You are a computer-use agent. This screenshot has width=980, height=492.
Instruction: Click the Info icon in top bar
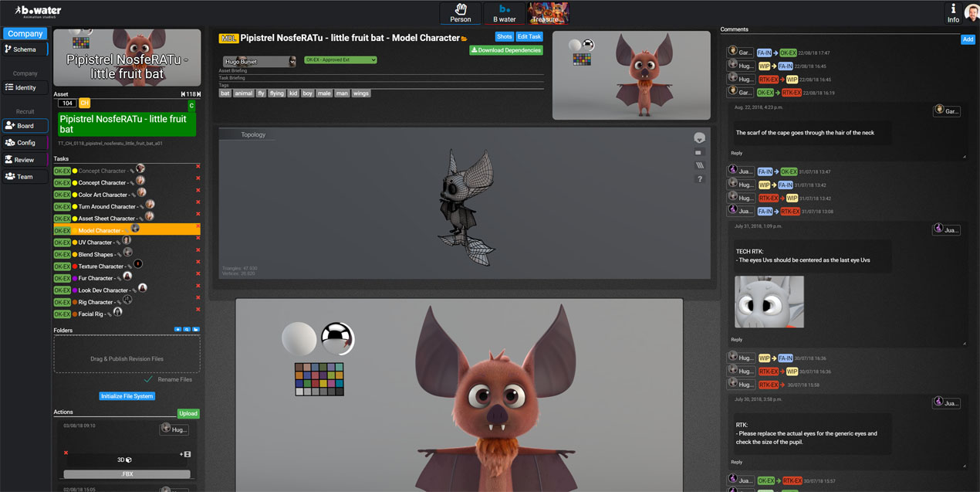[x=953, y=13]
